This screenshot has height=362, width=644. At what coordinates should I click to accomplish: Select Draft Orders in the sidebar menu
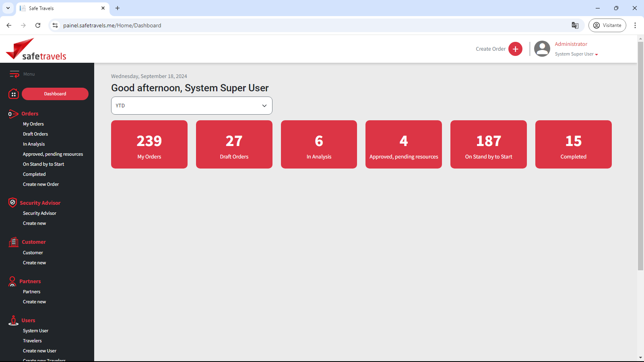[35, 134]
